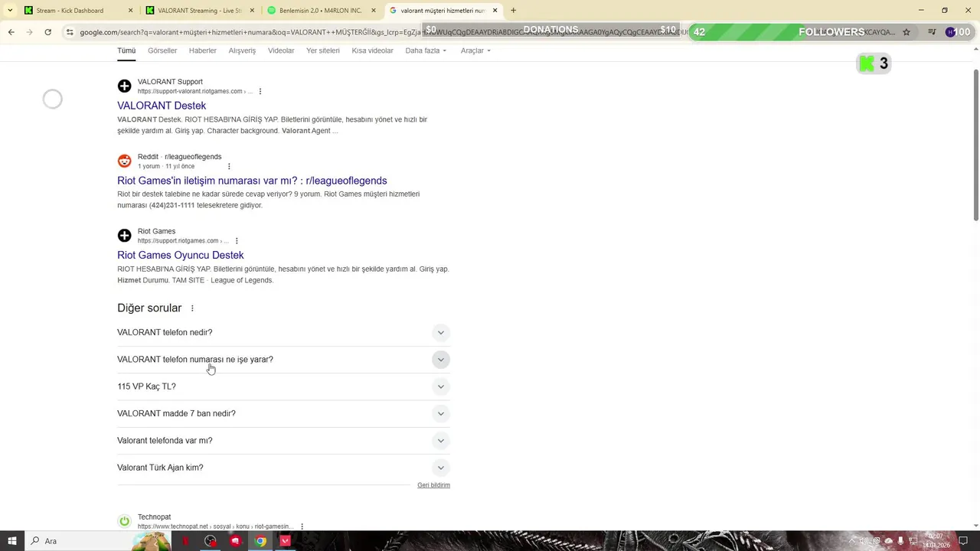
Task: Close the Benlemisin 2.0 tab
Action: (x=374, y=11)
